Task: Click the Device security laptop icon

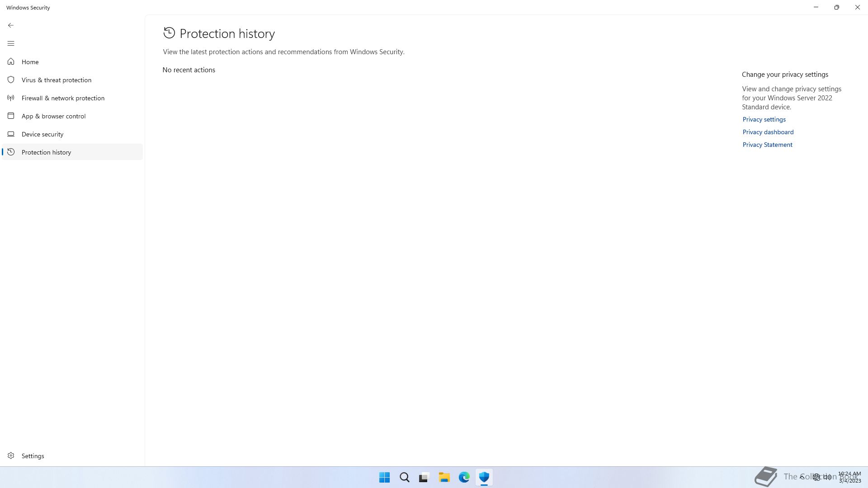Action: (x=11, y=134)
